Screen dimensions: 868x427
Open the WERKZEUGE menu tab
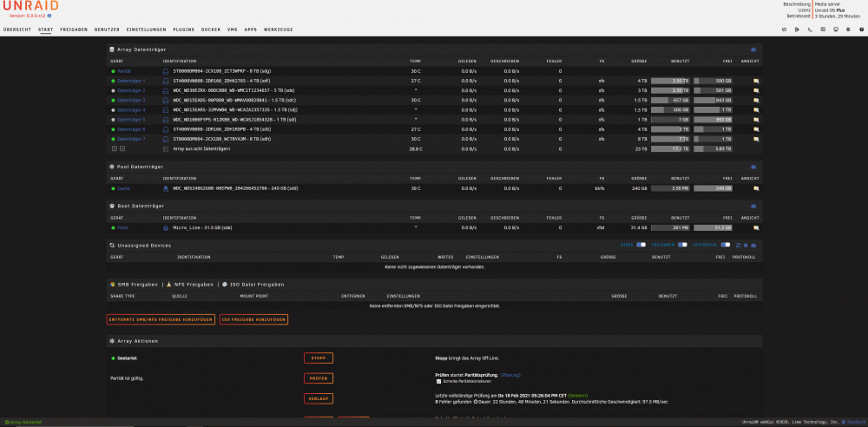click(279, 30)
